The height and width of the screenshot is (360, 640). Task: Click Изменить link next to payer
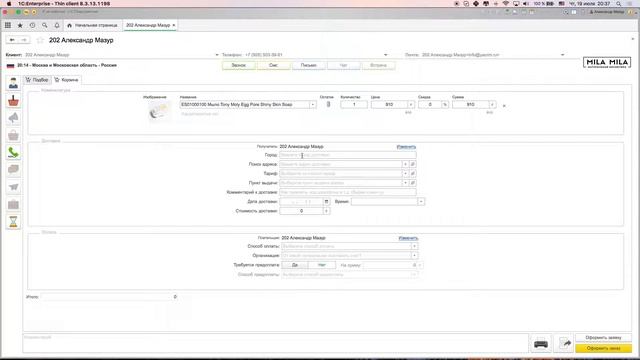click(408, 238)
